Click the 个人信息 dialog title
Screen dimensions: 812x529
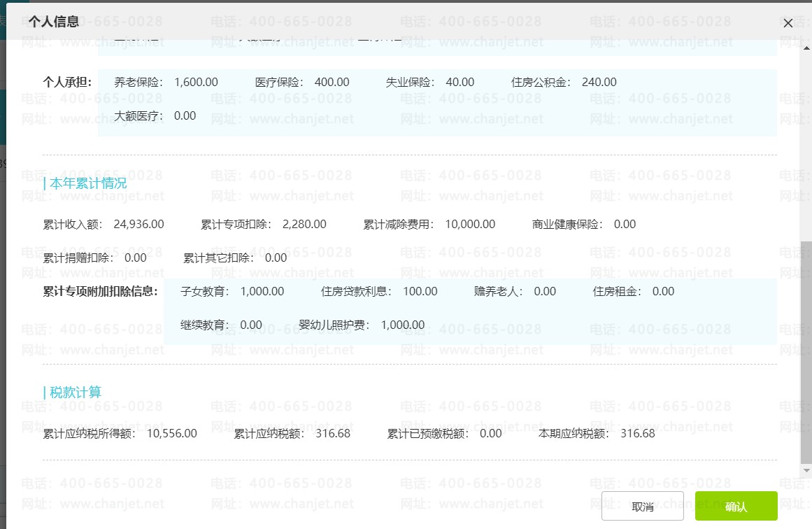click(54, 21)
